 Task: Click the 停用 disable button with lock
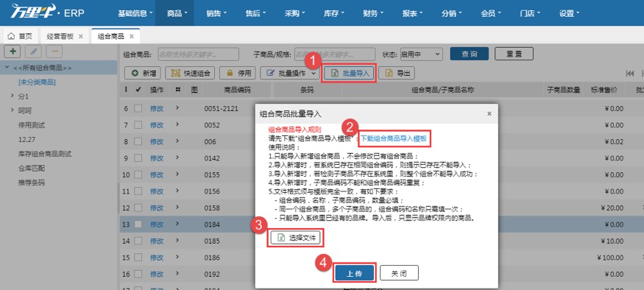click(238, 73)
